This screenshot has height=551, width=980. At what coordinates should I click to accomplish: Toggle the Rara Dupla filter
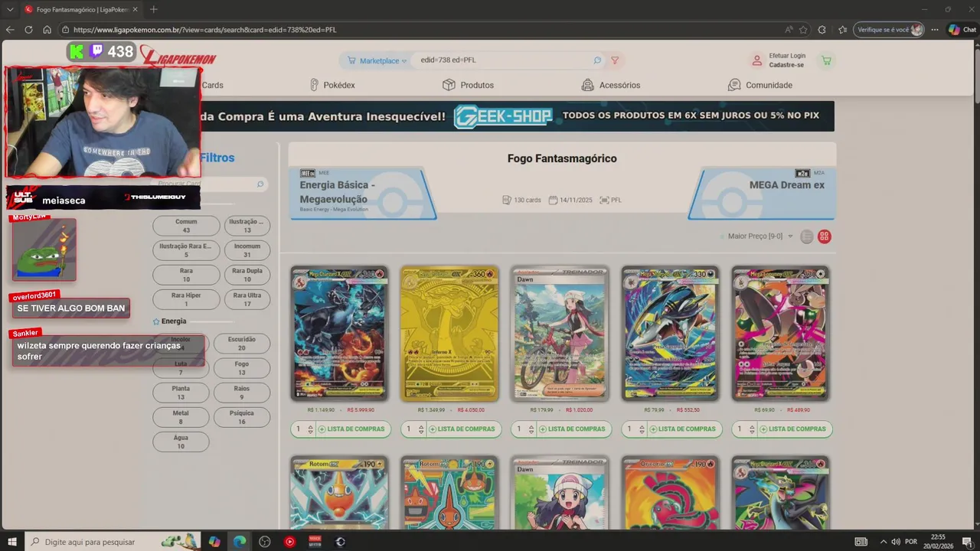point(247,275)
